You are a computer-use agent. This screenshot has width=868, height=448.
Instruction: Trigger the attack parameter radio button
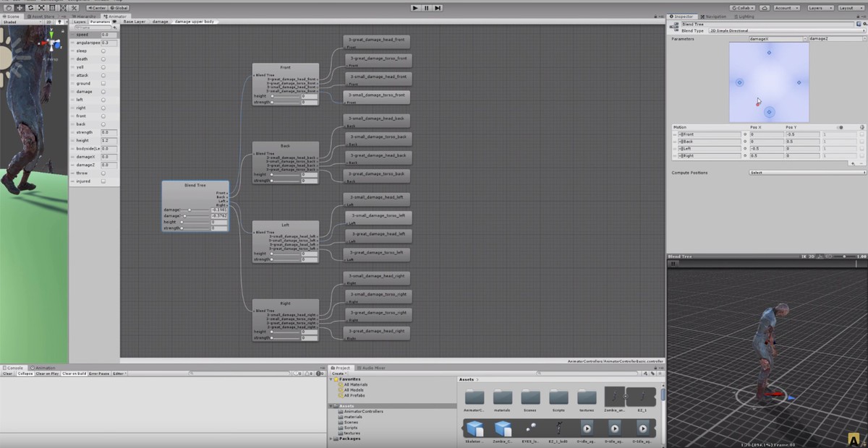point(103,75)
